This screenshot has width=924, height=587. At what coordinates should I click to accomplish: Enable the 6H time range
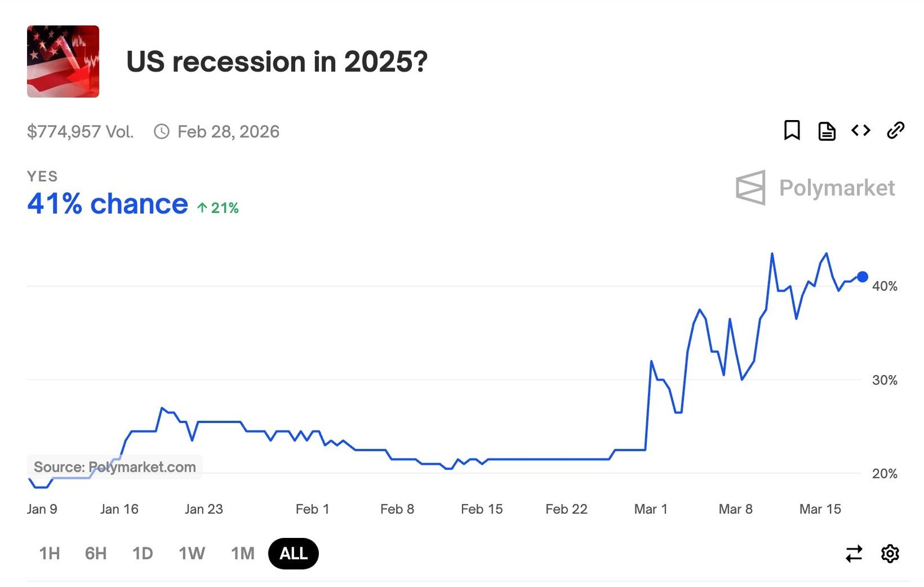(96, 553)
